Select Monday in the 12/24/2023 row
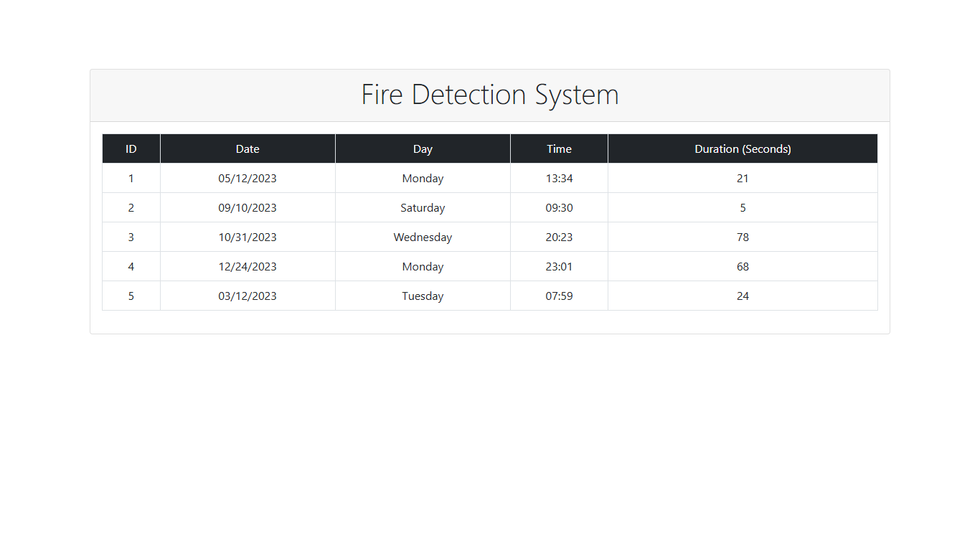Screen dimensions: 980x551 tap(423, 266)
